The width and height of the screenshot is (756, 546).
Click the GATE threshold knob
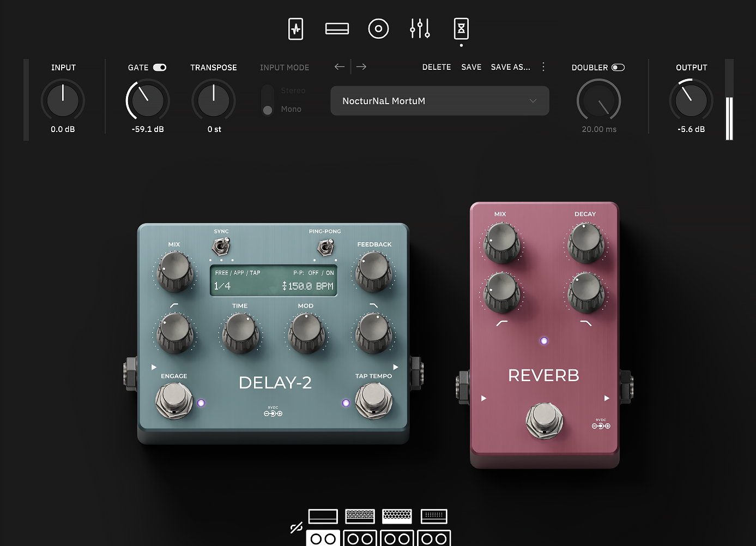(148, 100)
